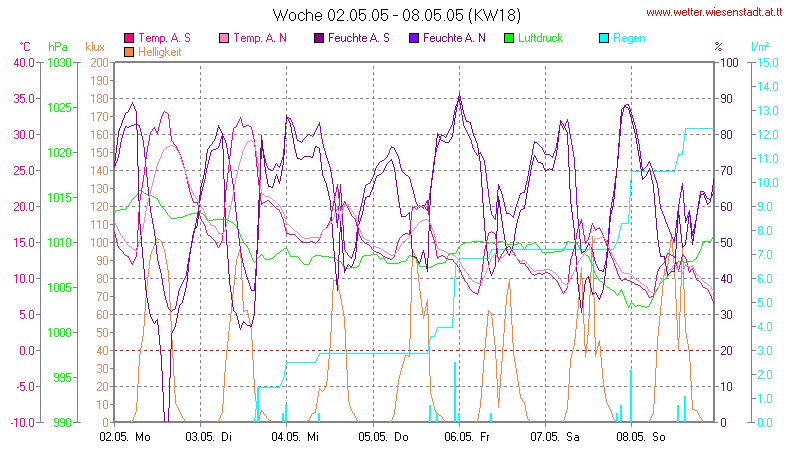Select the Luftdruck legend label
The height and width of the screenshot is (460, 790).
pyautogui.click(x=540, y=38)
